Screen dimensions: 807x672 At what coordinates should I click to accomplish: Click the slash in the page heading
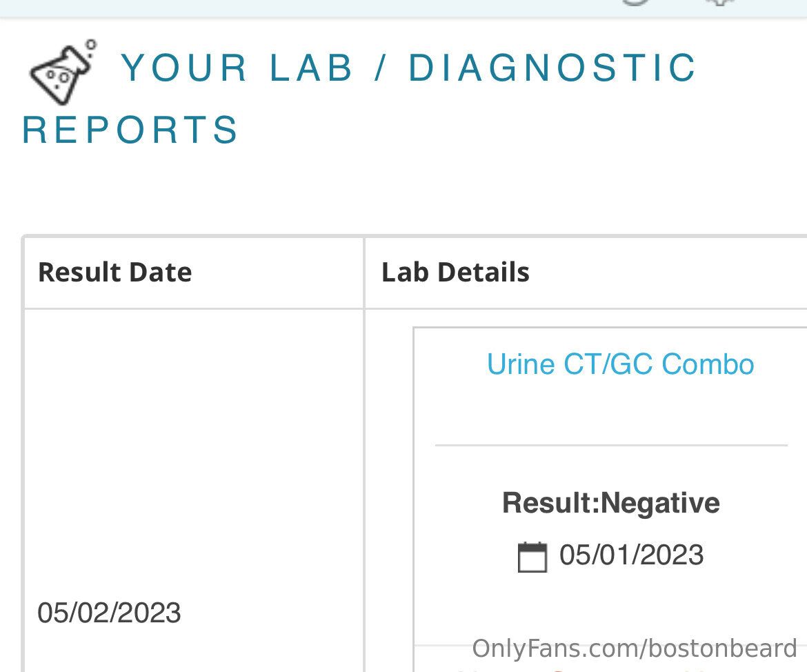coord(380,68)
